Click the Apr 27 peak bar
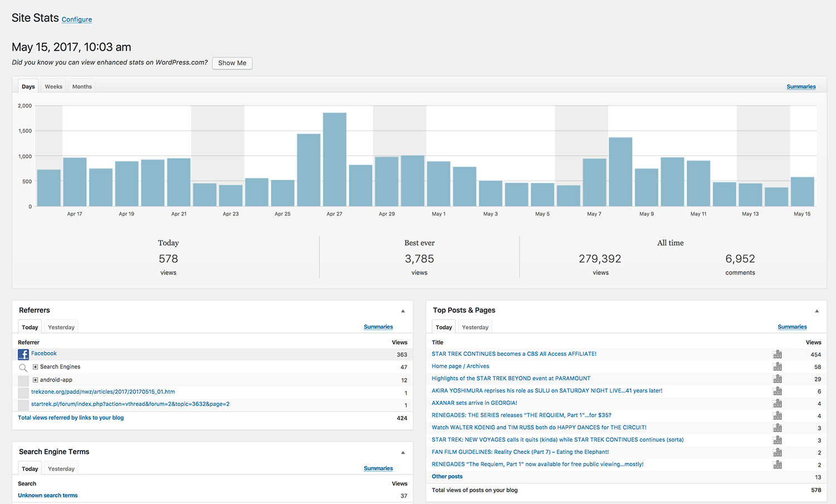Image resolution: width=836 pixels, height=504 pixels. point(334,159)
